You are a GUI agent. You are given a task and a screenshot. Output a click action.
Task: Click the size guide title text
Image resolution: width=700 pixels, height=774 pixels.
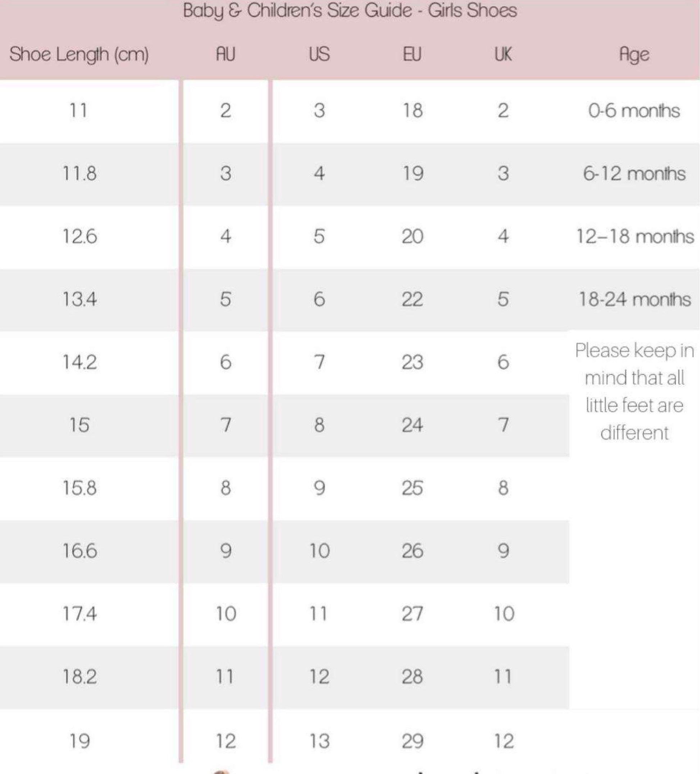click(350, 10)
